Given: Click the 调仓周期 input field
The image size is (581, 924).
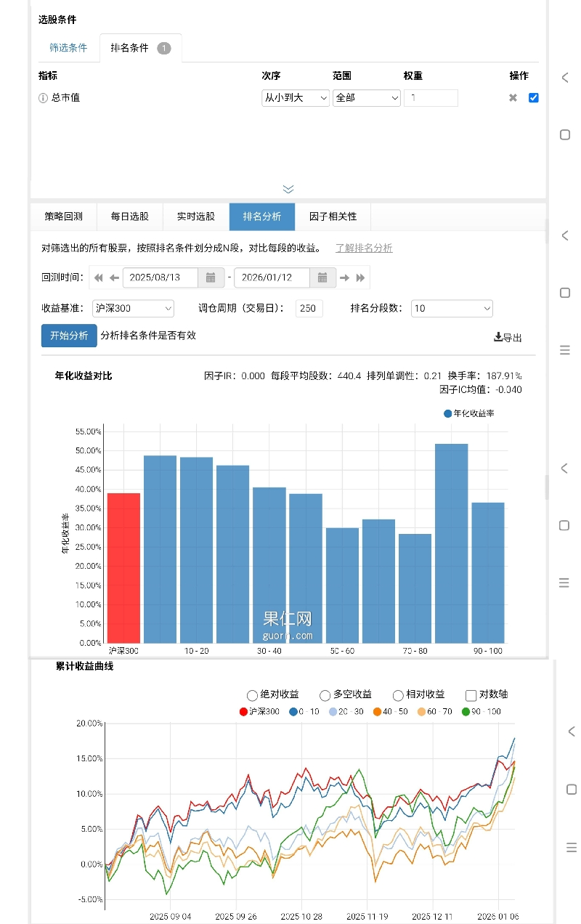Looking at the screenshot, I should (x=309, y=309).
